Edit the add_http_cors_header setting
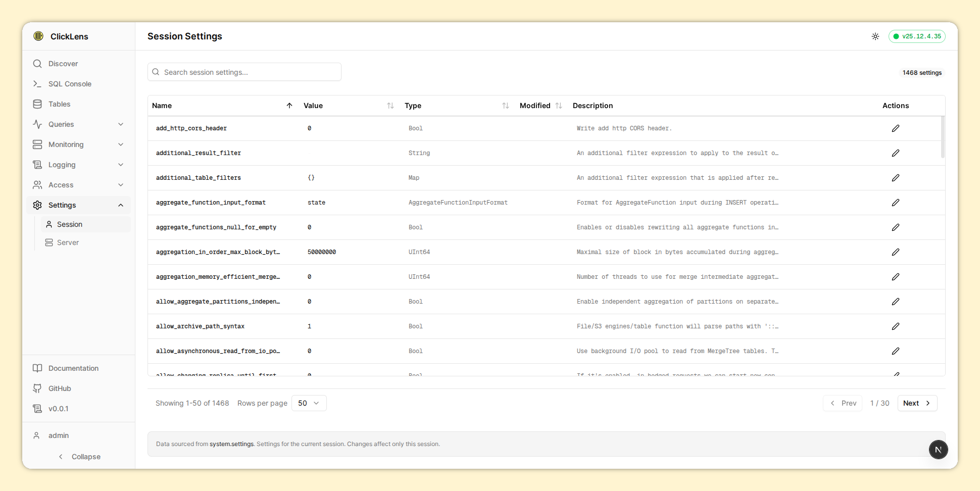The height and width of the screenshot is (491, 980). [895, 128]
